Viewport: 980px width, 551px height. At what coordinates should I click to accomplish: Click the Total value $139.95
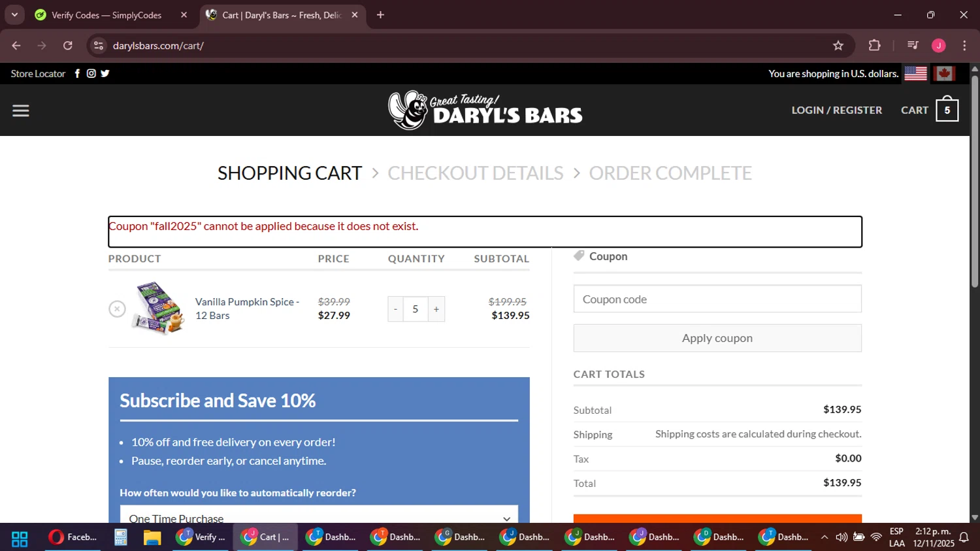842,483
